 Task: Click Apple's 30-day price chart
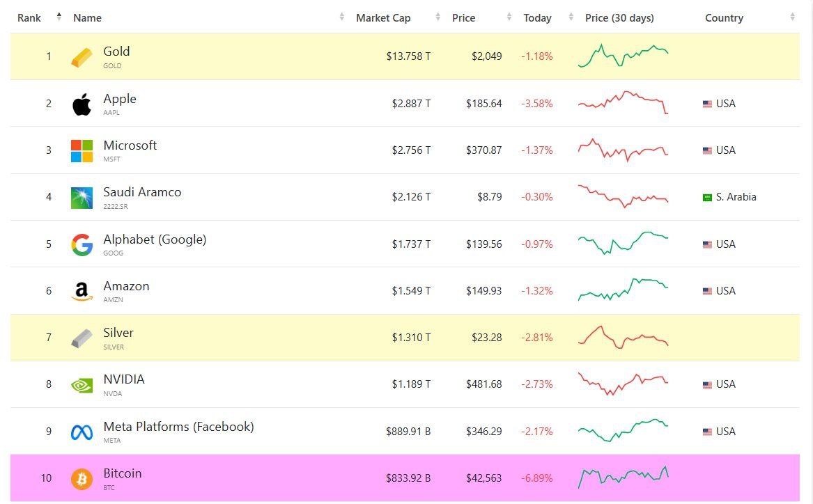[623, 102]
